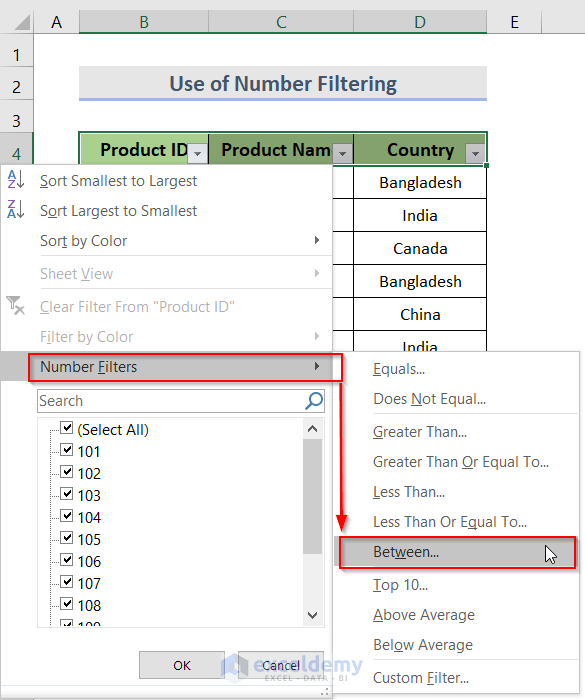Screen dimensions: 585x700
Task: Click the magnifier icon in Search box
Action: pyautogui.click(x=314, y=400)
